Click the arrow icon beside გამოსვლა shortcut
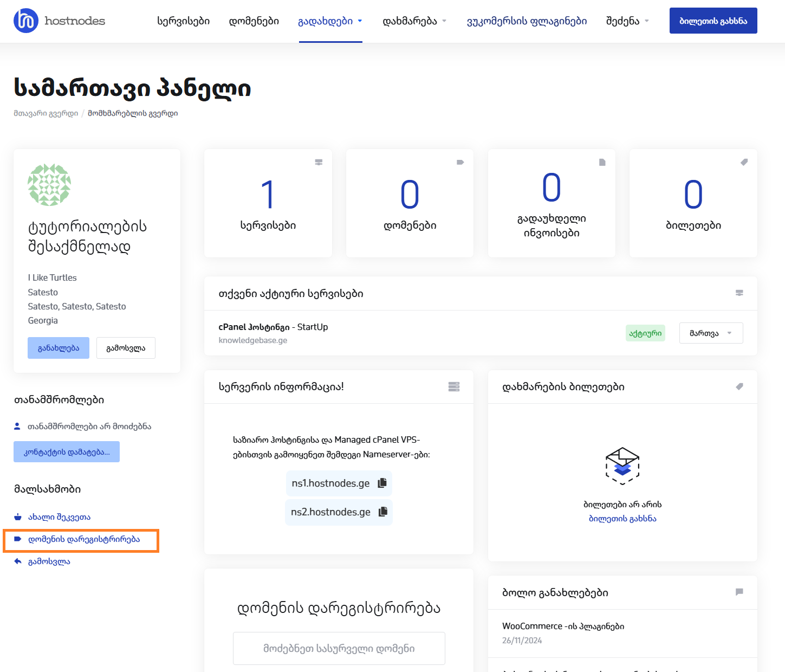The width and height of the screenshot is (785, 672). tap(18, 561)
